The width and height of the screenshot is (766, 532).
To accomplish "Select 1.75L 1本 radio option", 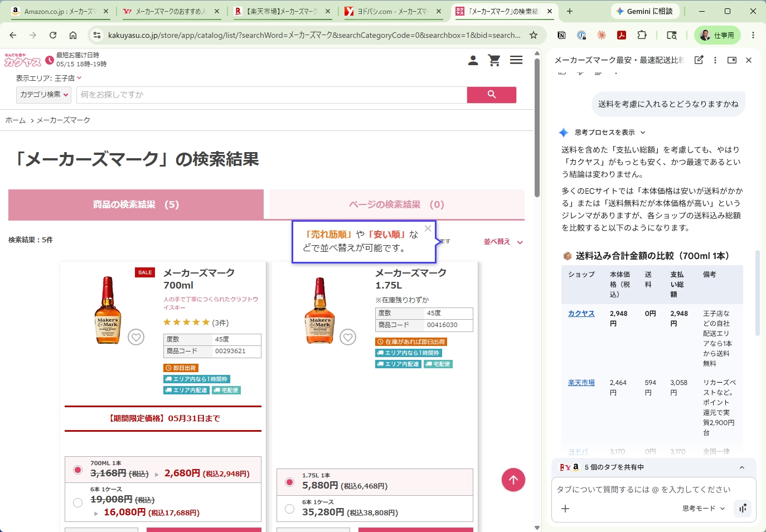I will point(289,482).
